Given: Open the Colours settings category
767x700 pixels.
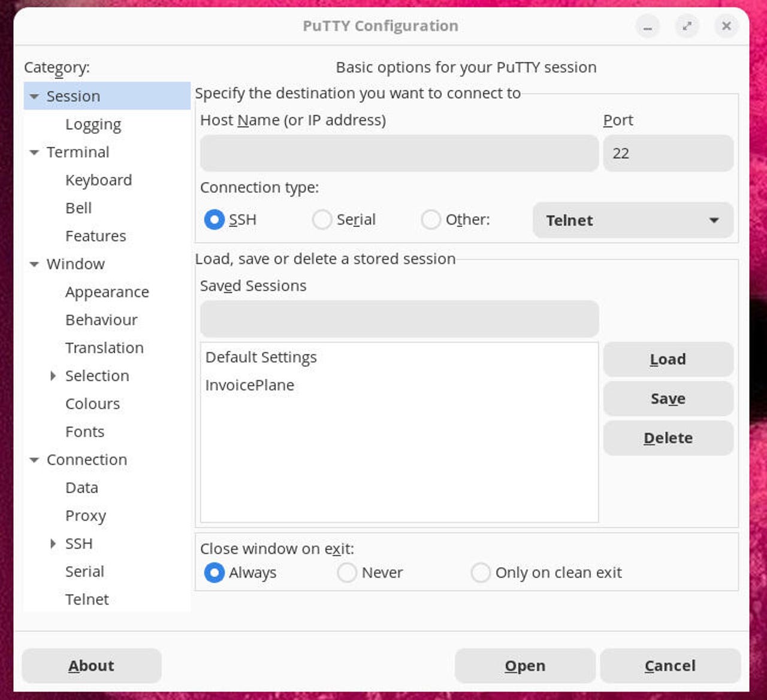Looking at the screenshot, I should pyautogui.click(x=92, y=404).
